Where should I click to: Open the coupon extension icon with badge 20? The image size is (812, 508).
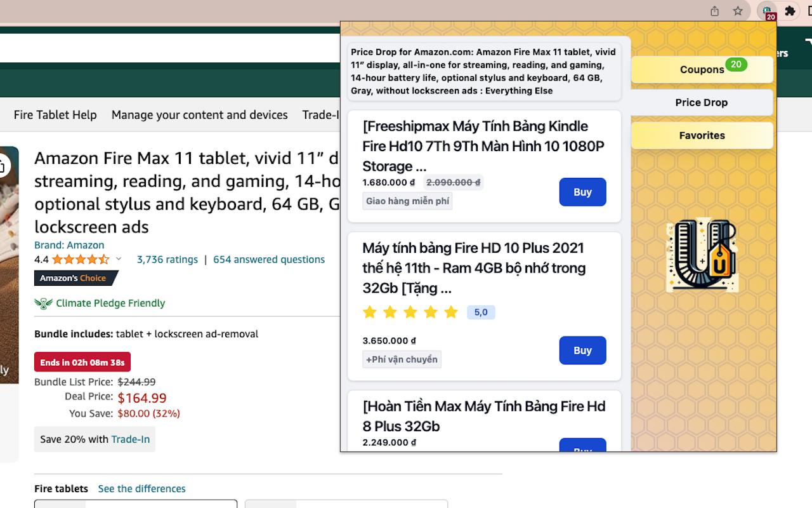pyautogui.click(x=768, y=11)
